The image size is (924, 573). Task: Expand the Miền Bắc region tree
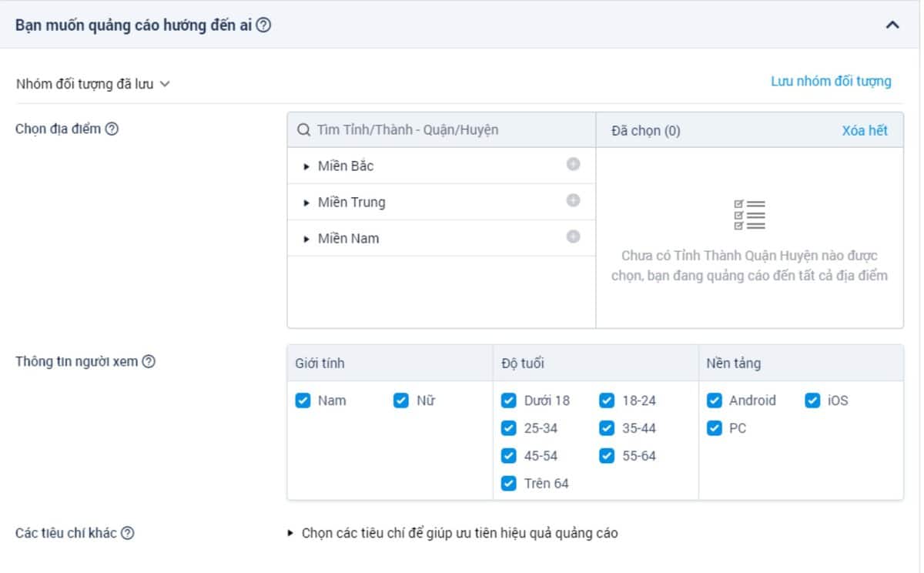pos(306,166)
